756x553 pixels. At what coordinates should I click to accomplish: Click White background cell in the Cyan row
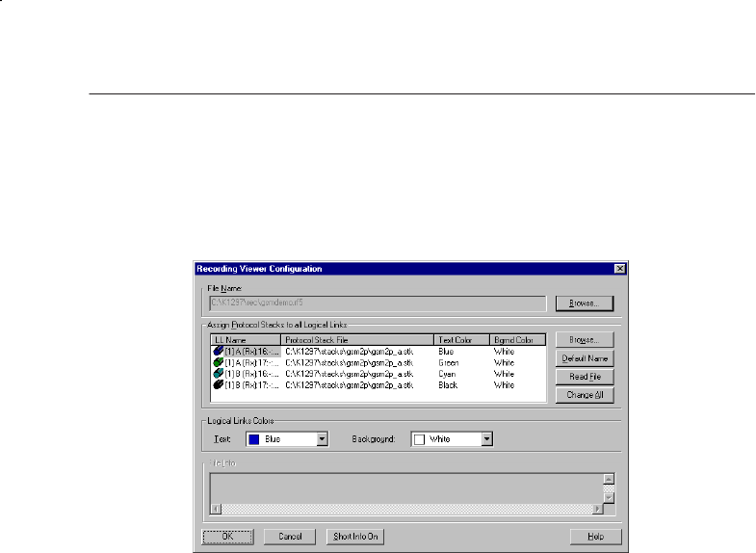point(504,374)
